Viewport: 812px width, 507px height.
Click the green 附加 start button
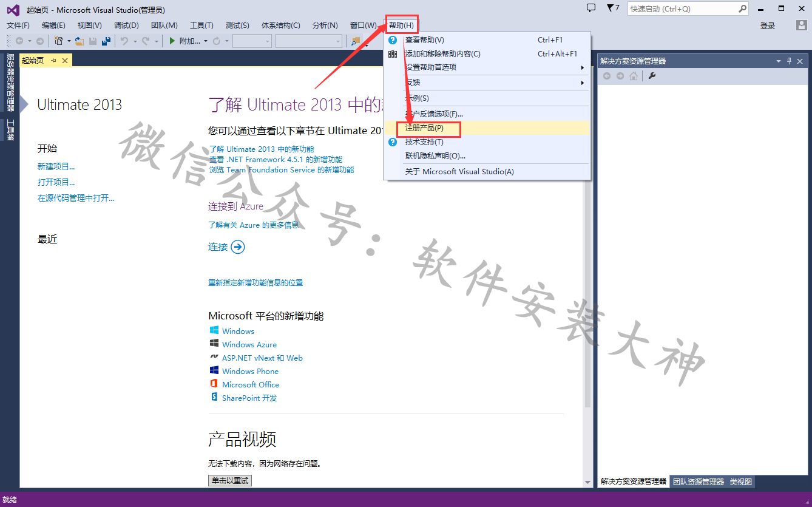pos(184,41)
